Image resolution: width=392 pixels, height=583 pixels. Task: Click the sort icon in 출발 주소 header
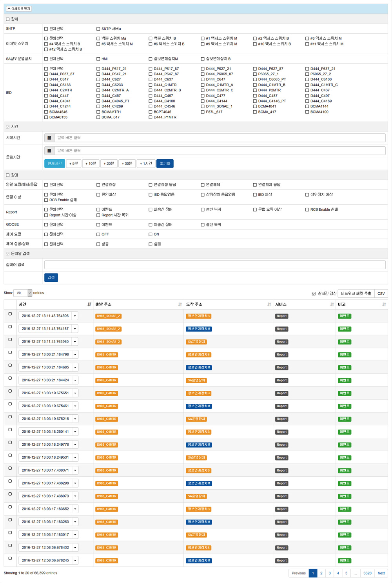[180, 304]
